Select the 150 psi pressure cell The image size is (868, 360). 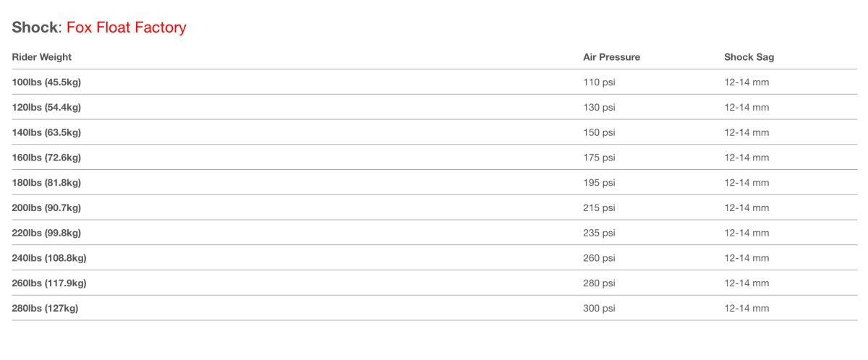[599, 132]
